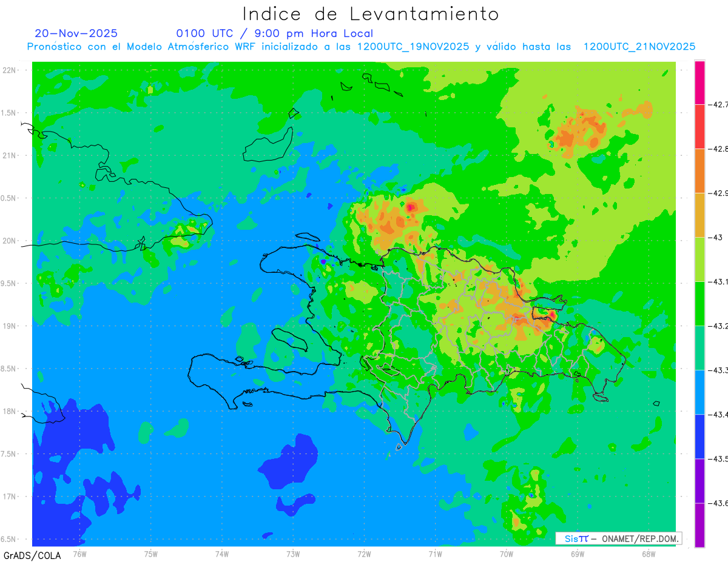Image resolution: width=728 pixels, height=562 pixels.
Task: Click the '75W' longitude label
Action: point(151,554)
